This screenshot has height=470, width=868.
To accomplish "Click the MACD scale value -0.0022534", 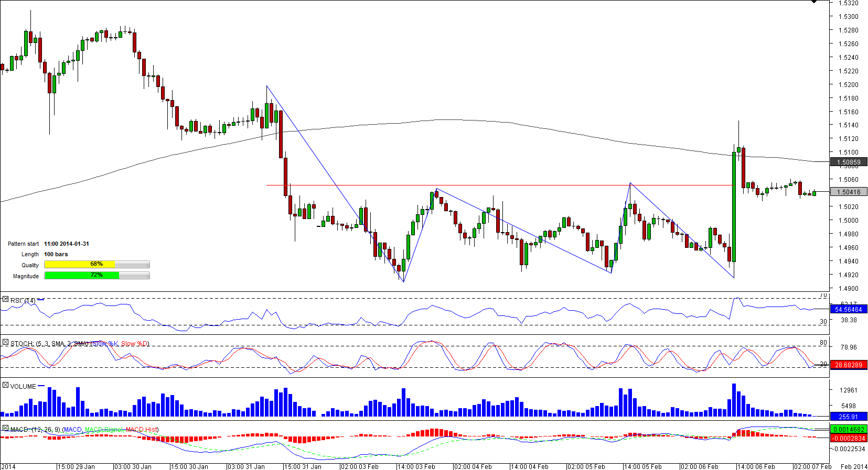I will (x=849, y=449).
